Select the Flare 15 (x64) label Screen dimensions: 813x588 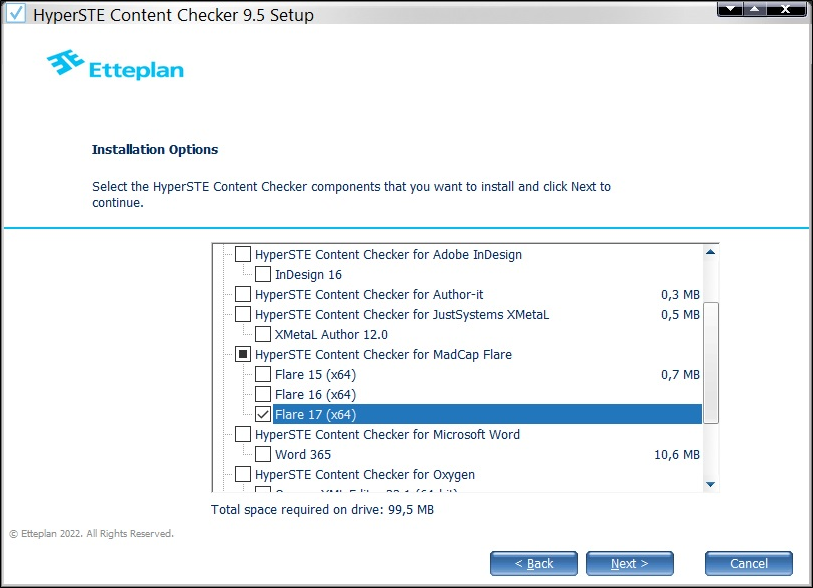[315, 375]
